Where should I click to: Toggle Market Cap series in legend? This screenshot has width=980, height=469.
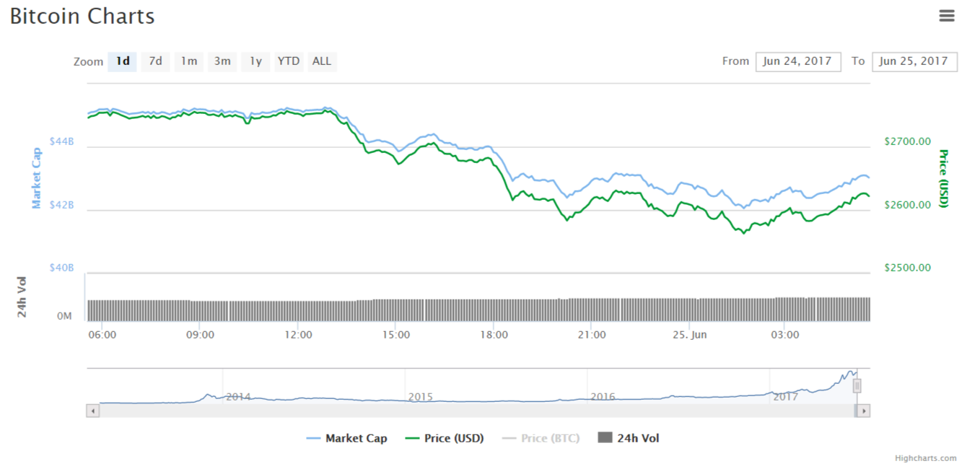click(347, 438)
